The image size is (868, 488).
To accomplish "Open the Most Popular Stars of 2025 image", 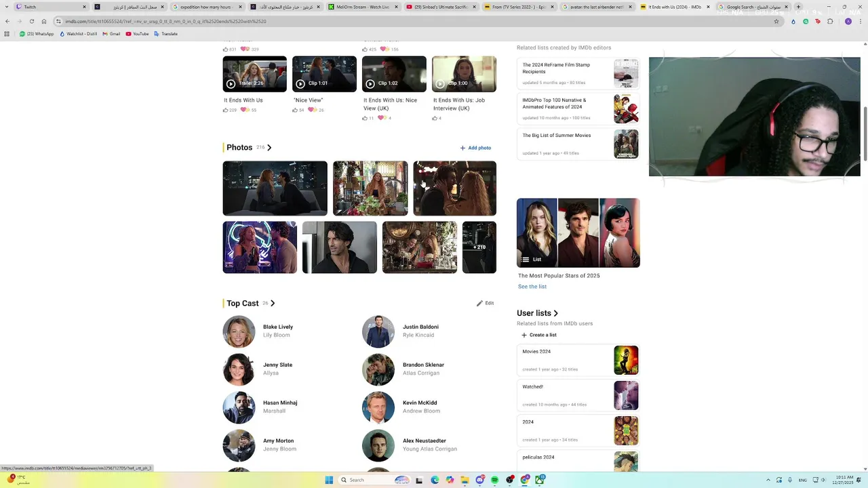I will click(578, 232).
